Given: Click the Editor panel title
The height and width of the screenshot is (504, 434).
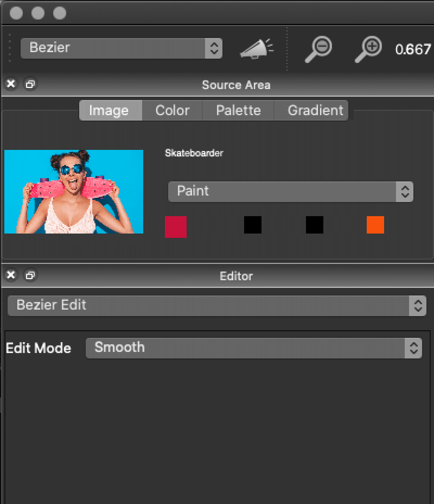Looking at the screenshot, I should point(237,276).
